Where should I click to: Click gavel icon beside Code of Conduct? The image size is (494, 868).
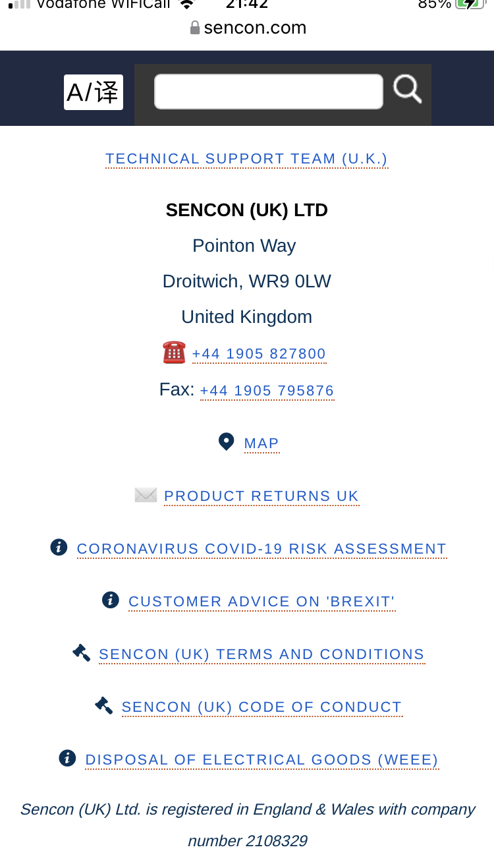tap(104, 706)
